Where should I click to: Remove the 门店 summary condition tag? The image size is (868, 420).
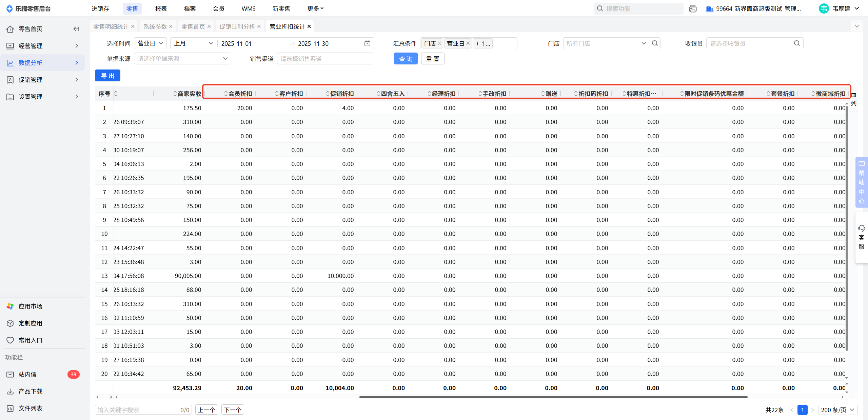pos(439,43)
